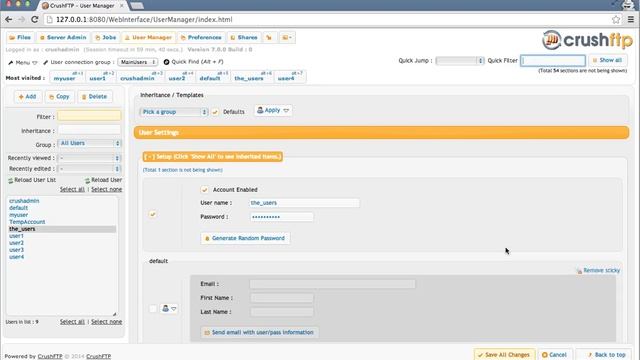Collapse the Setup section header
Screen dimensions: 640x360
coord(213,156)
